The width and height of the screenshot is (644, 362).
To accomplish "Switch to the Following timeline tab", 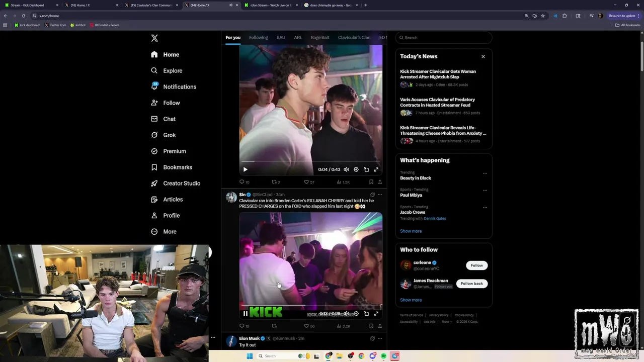I will coord(258,38).
